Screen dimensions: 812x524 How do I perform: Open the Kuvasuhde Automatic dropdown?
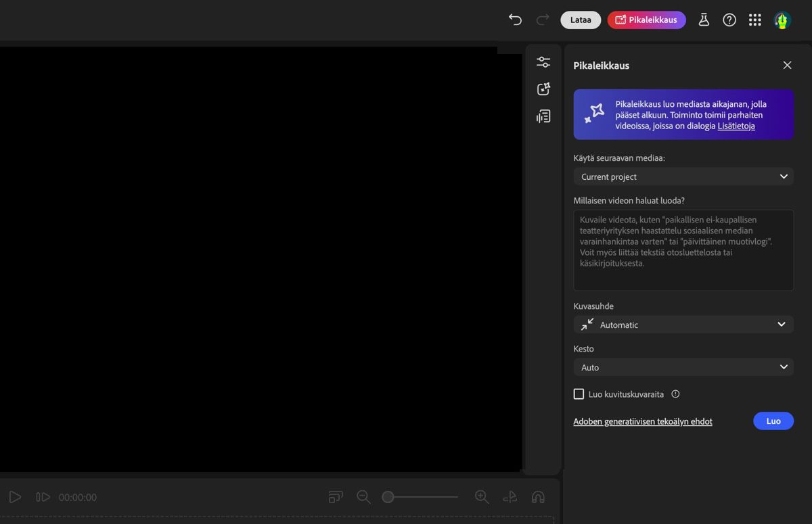pos(683,325)
